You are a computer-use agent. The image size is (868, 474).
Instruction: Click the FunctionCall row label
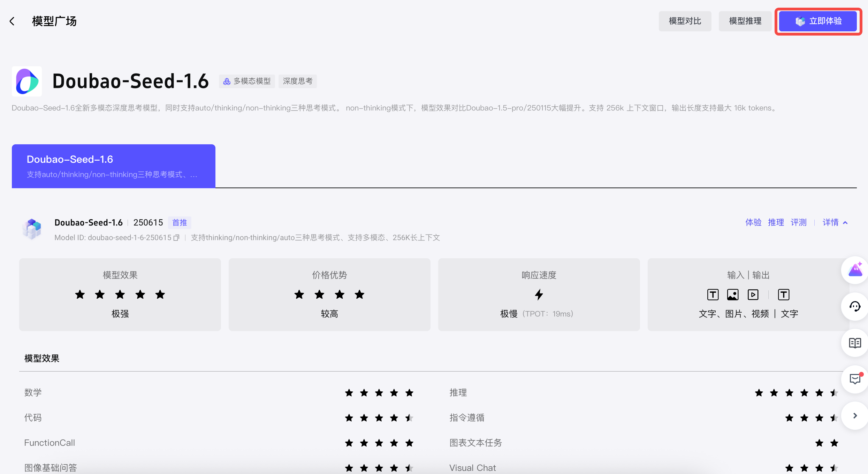tap(50, 443)
